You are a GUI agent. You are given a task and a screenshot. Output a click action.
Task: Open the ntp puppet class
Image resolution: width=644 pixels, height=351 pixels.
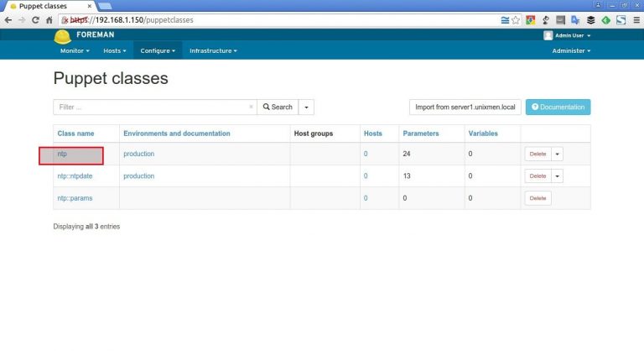point(62,154)
